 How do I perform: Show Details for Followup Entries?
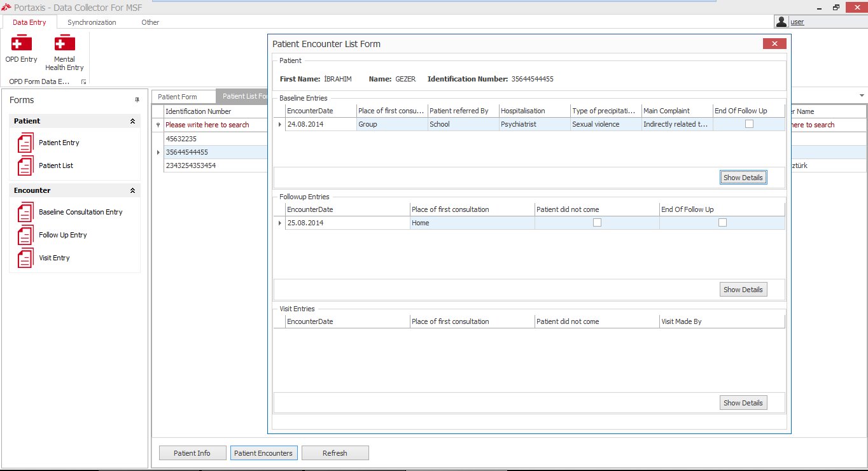coord(743,290)
